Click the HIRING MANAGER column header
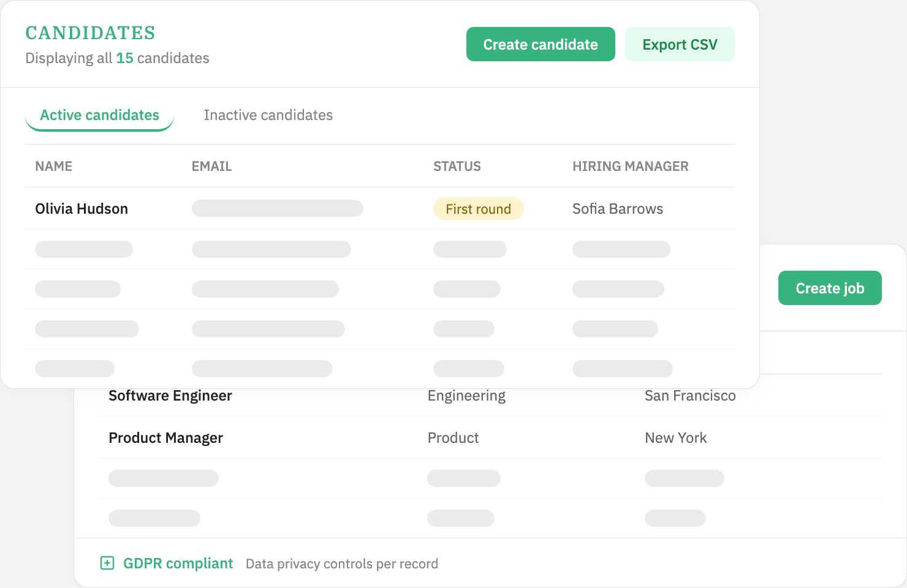Image resolution: width=907 pixels, height=588 pixels. pos(631,166)
